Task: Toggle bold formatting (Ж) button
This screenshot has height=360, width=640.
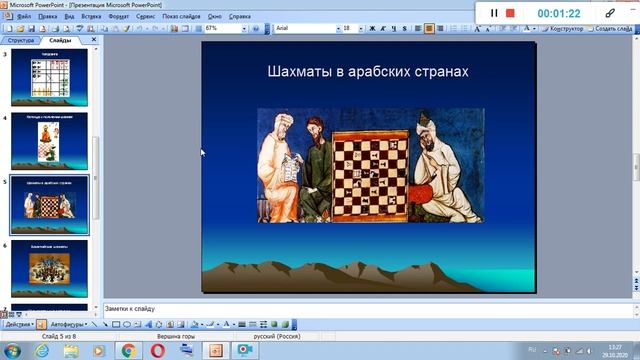Action: coord(372,29)
